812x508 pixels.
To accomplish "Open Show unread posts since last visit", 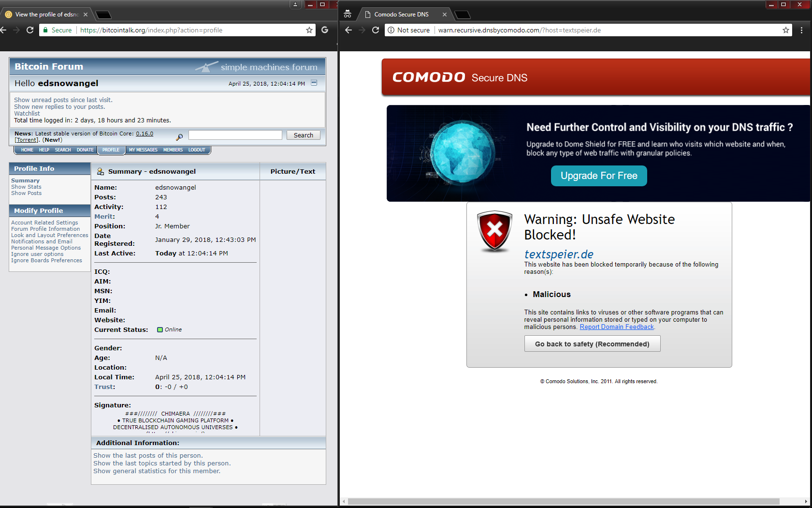I will (63, 100).
